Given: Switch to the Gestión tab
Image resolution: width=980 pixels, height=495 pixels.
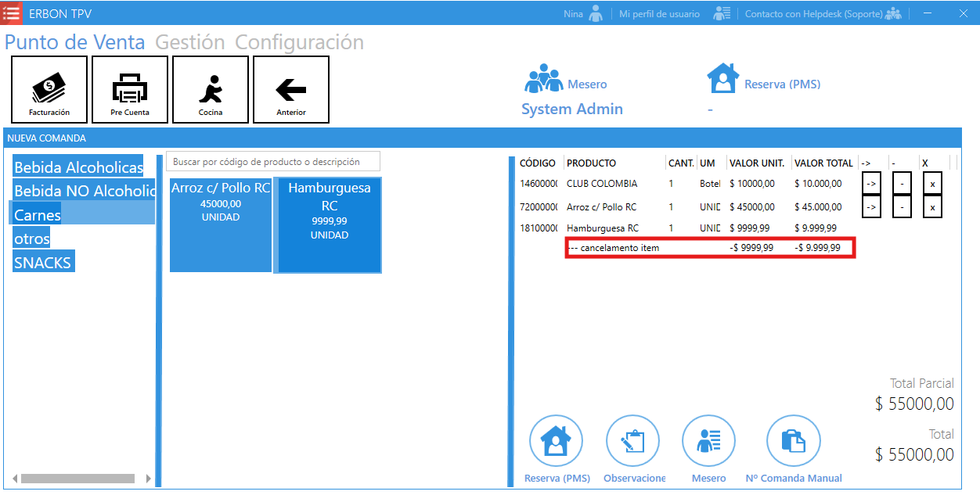Looking at the screenshot, I should coord(189,42).
